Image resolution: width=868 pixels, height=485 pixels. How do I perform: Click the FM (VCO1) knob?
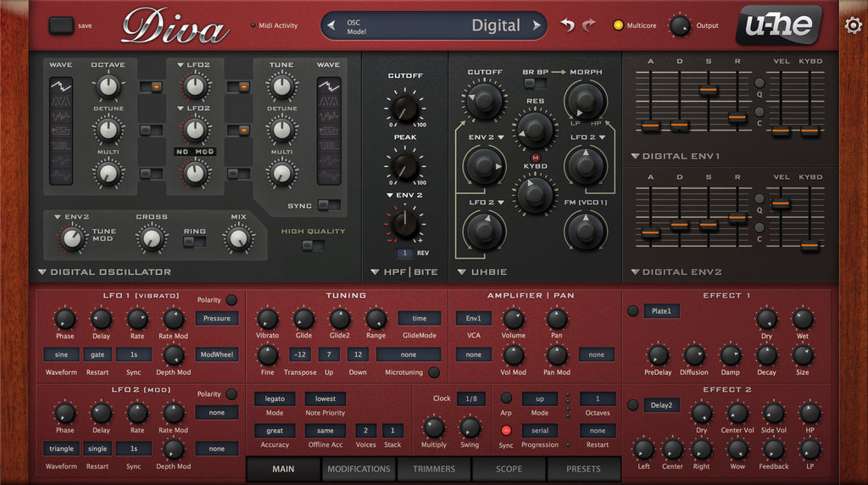pyautogui.click(x=586, y=231)
